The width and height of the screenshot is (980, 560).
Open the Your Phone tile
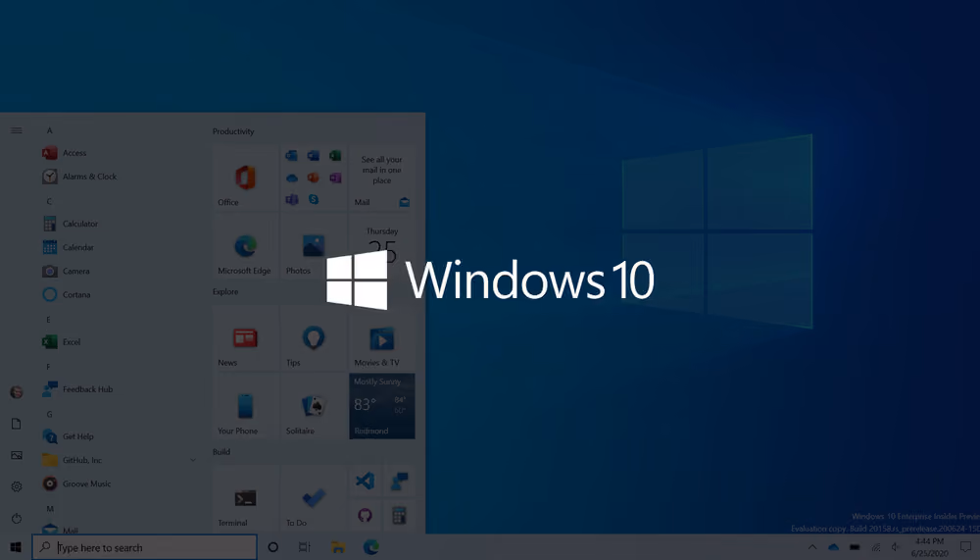pos(245,406)
